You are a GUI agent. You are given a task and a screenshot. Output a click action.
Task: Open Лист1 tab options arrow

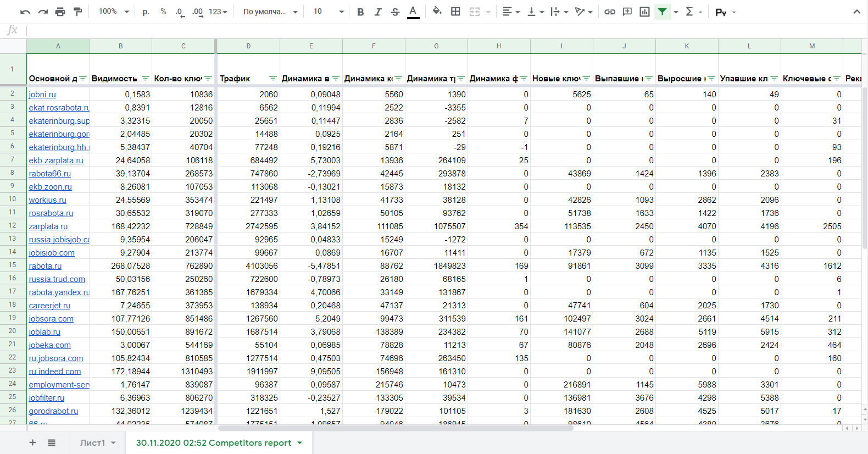pos(113,443)
